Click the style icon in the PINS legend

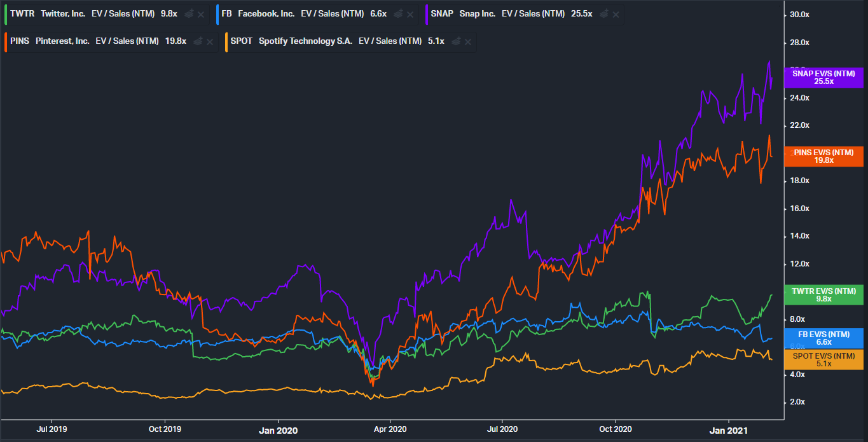[198, 41]
